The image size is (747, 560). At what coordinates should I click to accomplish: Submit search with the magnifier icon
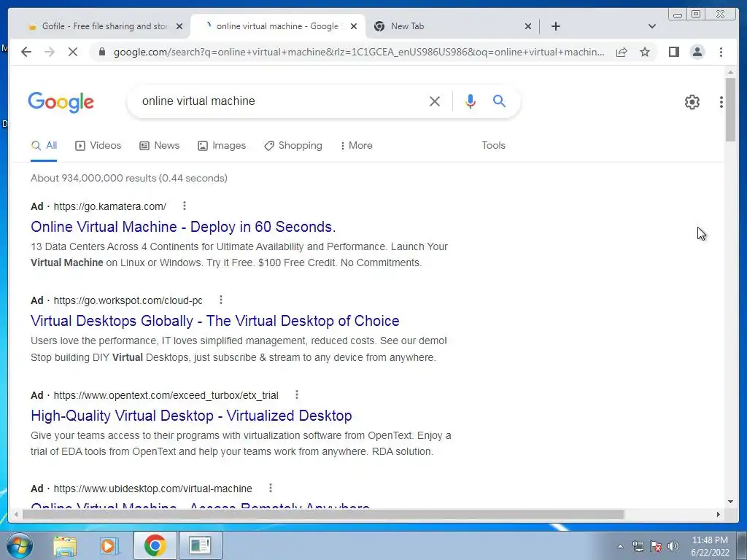[499, 101]
